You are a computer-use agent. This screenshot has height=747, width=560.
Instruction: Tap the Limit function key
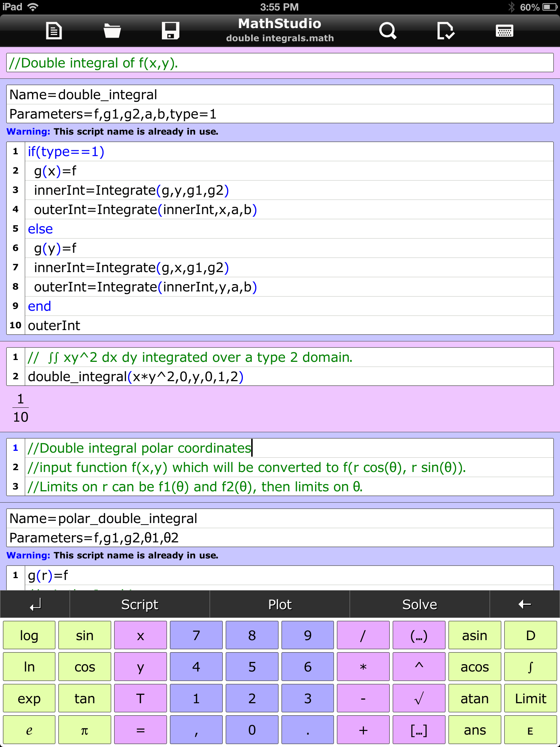(x=530, y=698)
